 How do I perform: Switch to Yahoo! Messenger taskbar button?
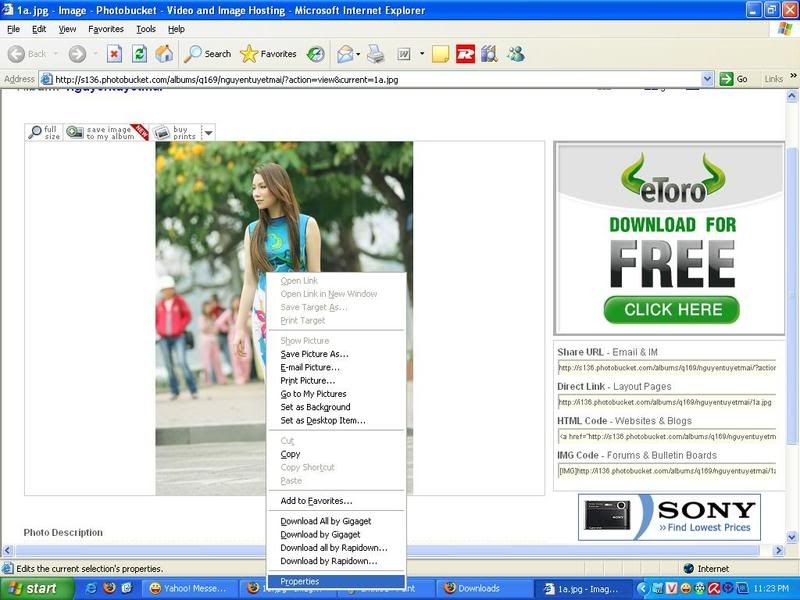click(189, 588)
